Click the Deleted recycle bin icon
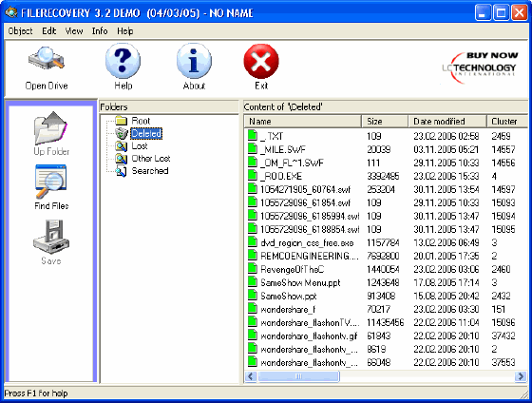The image size is (532, 403). tap(122, 133)
